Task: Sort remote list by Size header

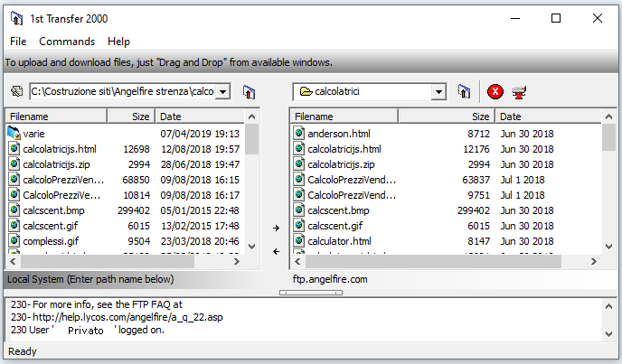Action: 447,117
